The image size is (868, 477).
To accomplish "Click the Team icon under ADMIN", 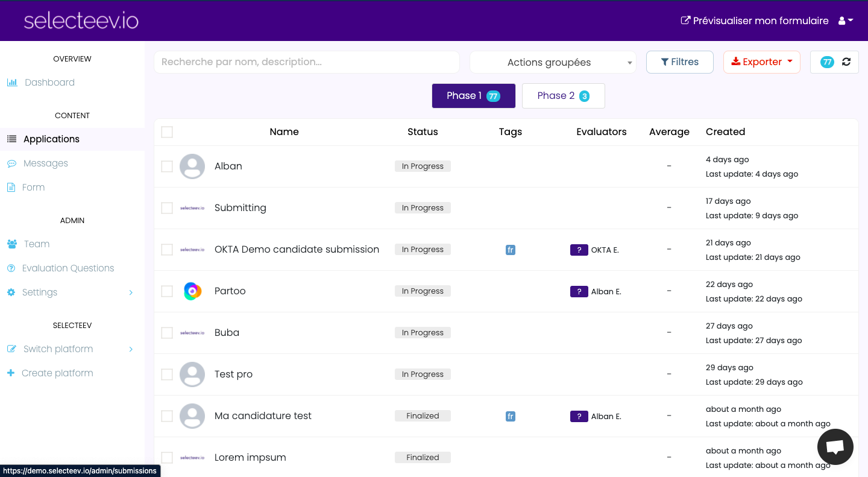I will click(11, 244).
